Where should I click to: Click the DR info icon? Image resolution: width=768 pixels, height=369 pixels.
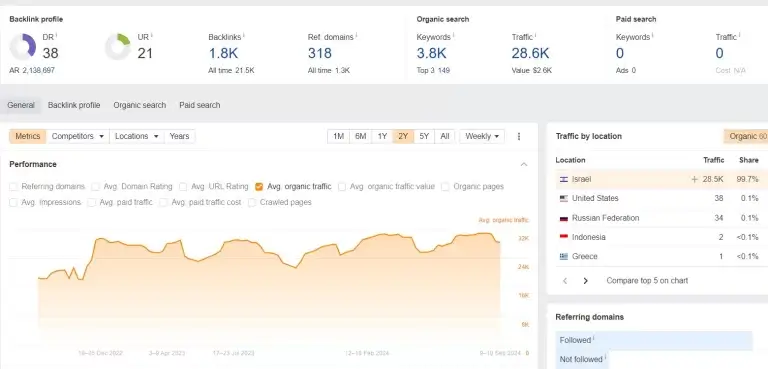pos(56,35)
